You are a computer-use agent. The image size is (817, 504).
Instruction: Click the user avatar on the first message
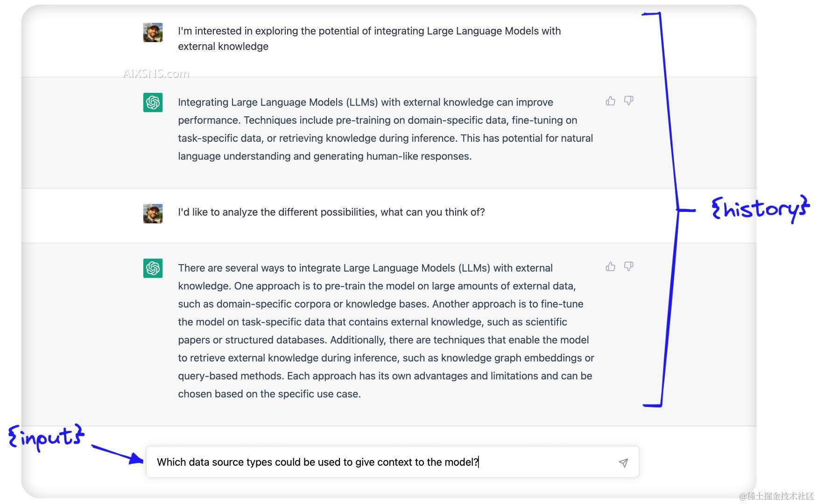pyautogui.click(x=153, y=33)
